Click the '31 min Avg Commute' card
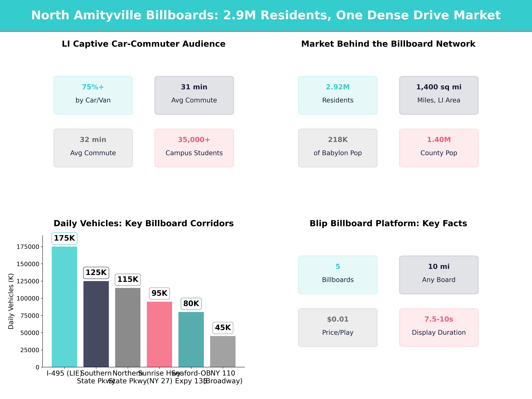This screenshot has width=532, height=399. click(x=194, y=95)
